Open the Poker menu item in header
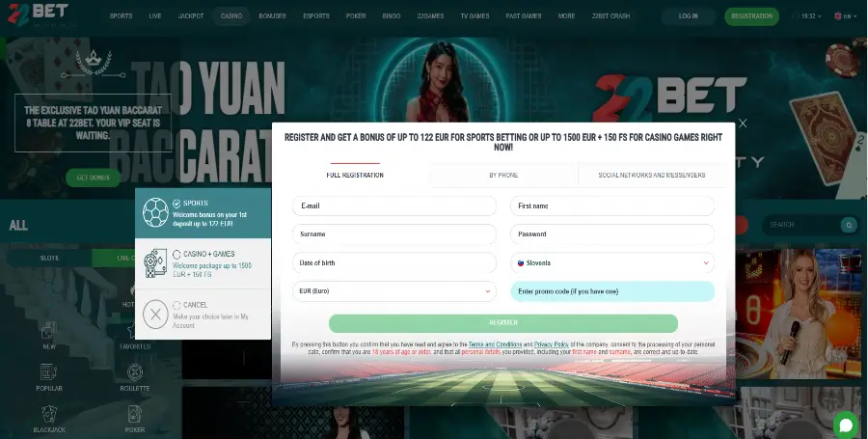868x439 pixels. pyautogui.click(x=356, y=16)
